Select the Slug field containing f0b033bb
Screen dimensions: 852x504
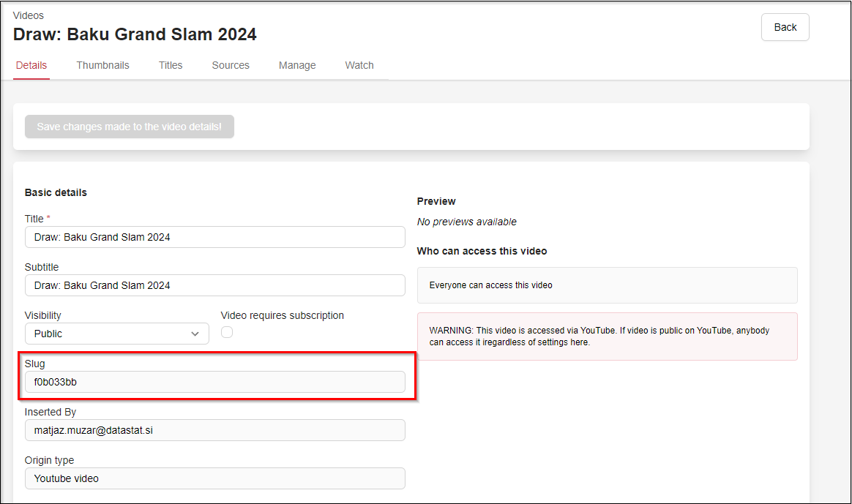(214, 382)
